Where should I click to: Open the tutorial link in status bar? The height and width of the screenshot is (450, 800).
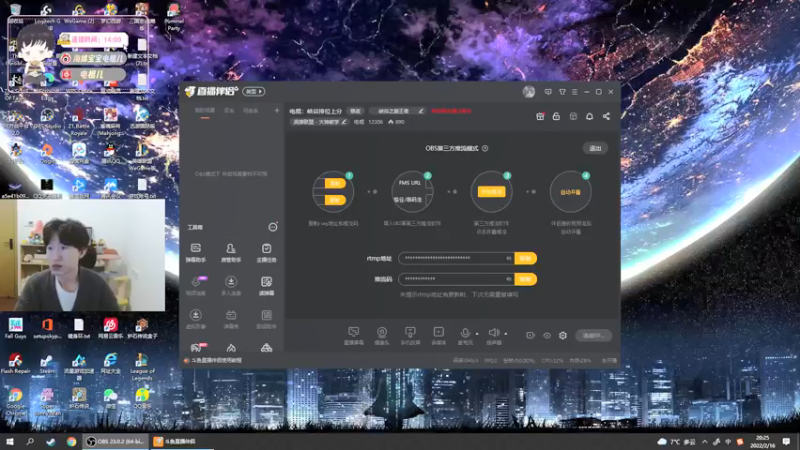(216, 360)
